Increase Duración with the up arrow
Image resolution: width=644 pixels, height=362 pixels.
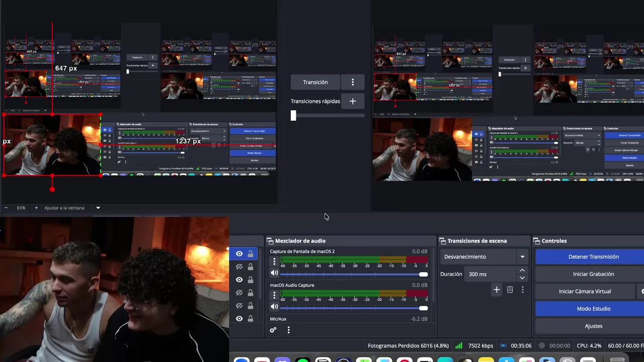click(x=522, y=270)
